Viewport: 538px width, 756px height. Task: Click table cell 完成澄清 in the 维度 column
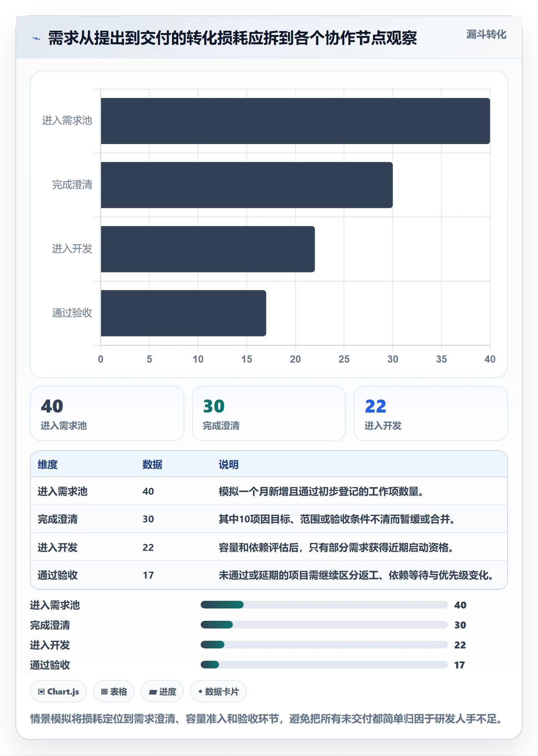(x=58, y=519)
